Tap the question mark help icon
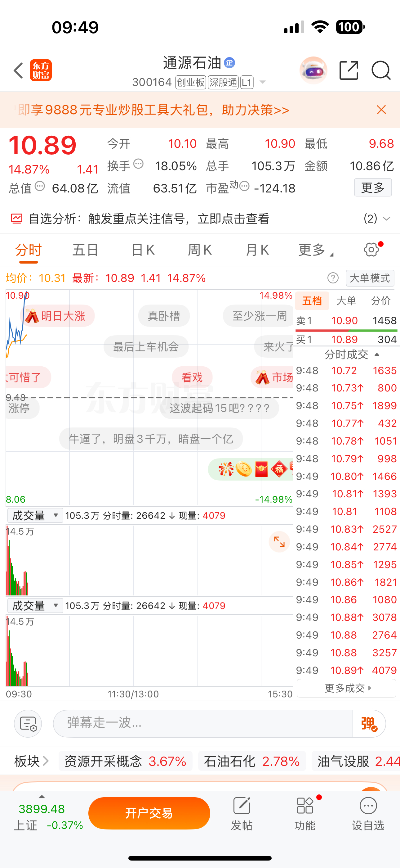This screenshot has width=400, height=868. click(333, 278)
